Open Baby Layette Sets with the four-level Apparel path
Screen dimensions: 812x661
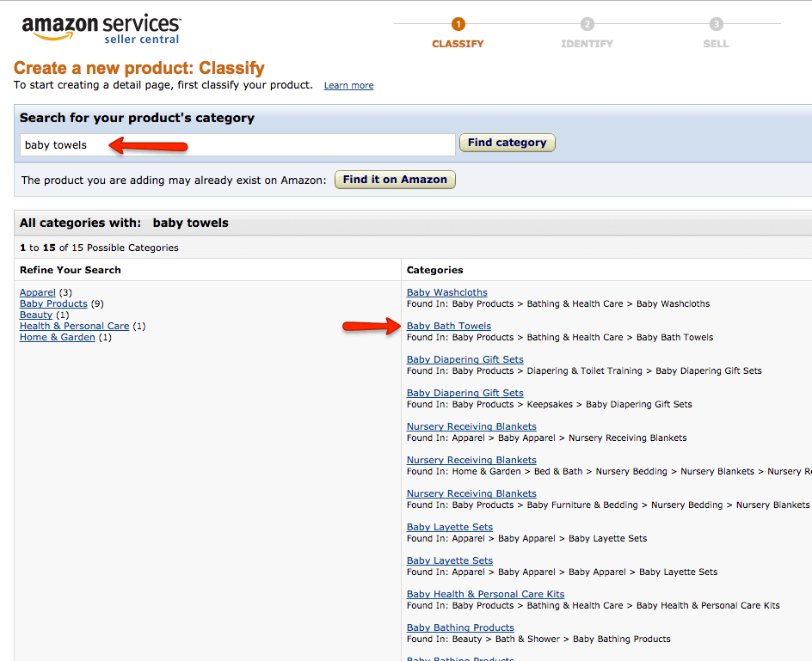[450, 561]
